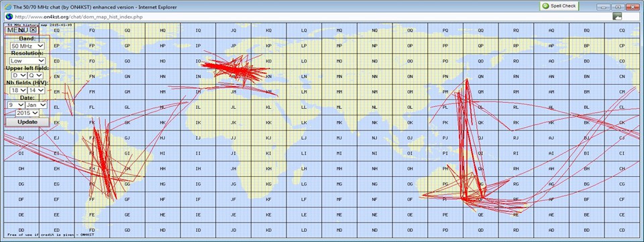The image size is (644, 242).
Task: Click the Spell Check button
Action: pos(559,6)
